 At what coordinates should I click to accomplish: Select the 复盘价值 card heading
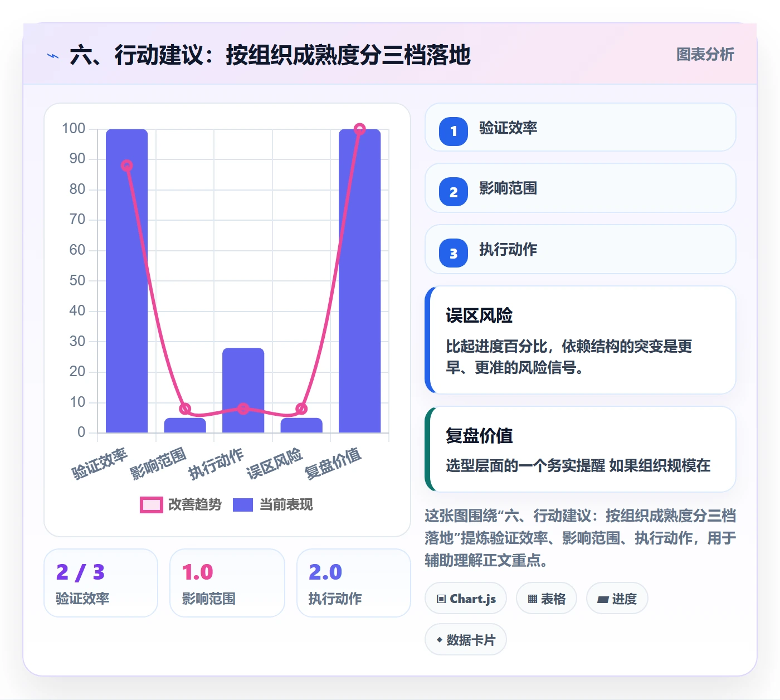[x=479, y=435]
